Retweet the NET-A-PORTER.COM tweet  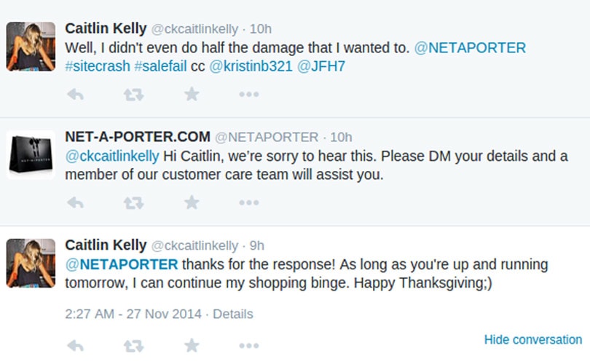pos(133,202)
